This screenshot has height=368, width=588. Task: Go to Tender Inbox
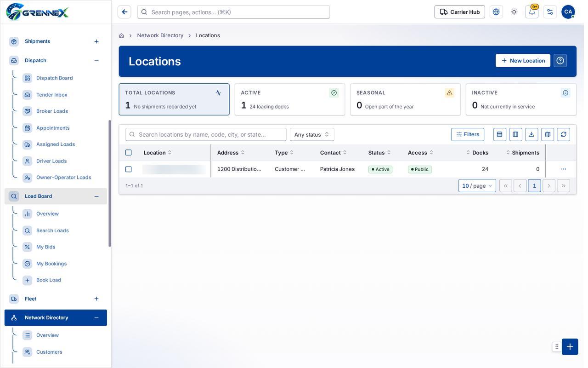[x=52, y=95]
